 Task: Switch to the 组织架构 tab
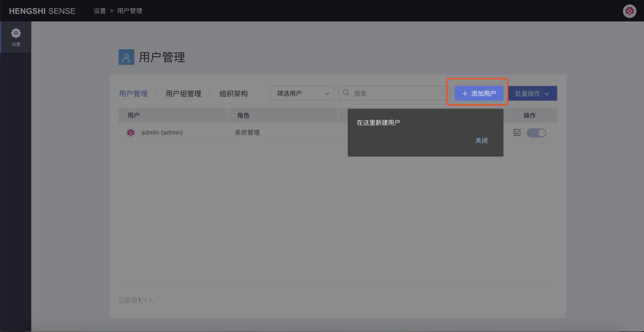pyautogui.click(x=233, y=94)
